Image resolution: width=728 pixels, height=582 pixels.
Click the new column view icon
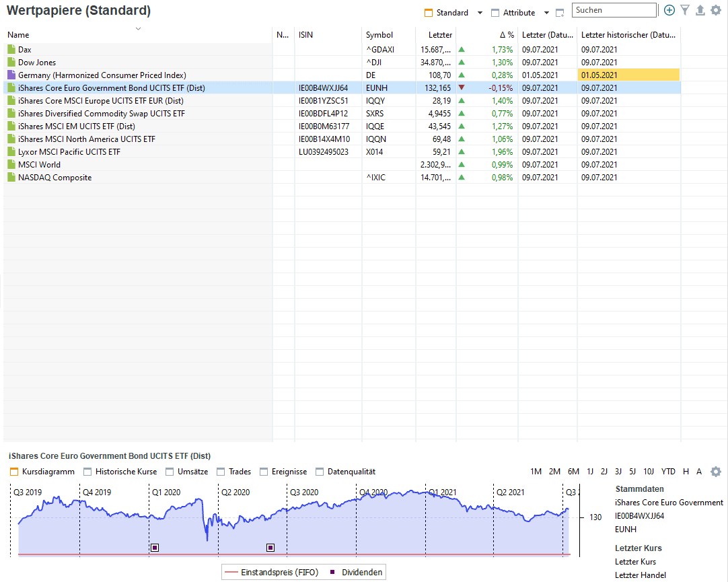click(x=560, y=13)
